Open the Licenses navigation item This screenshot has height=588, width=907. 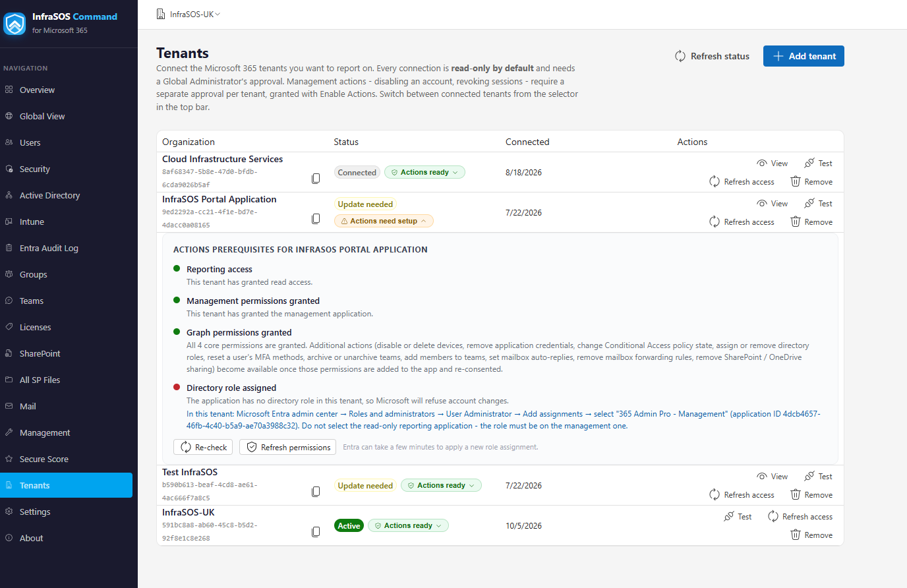[66, 327]
